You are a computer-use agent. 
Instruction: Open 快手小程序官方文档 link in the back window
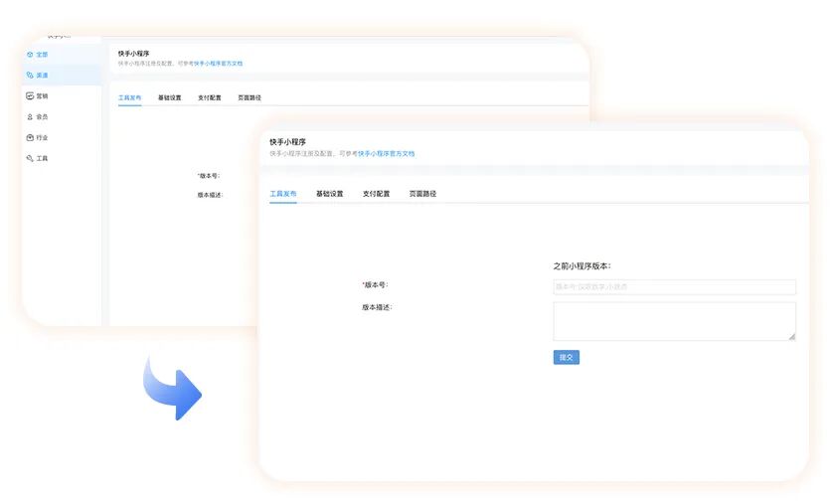tap(218, 64)
